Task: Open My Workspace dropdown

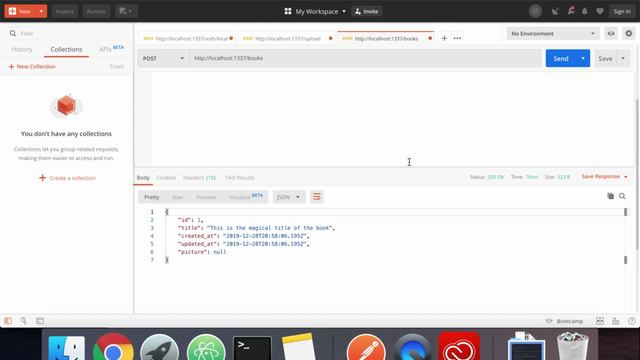Action: point(320,11)
